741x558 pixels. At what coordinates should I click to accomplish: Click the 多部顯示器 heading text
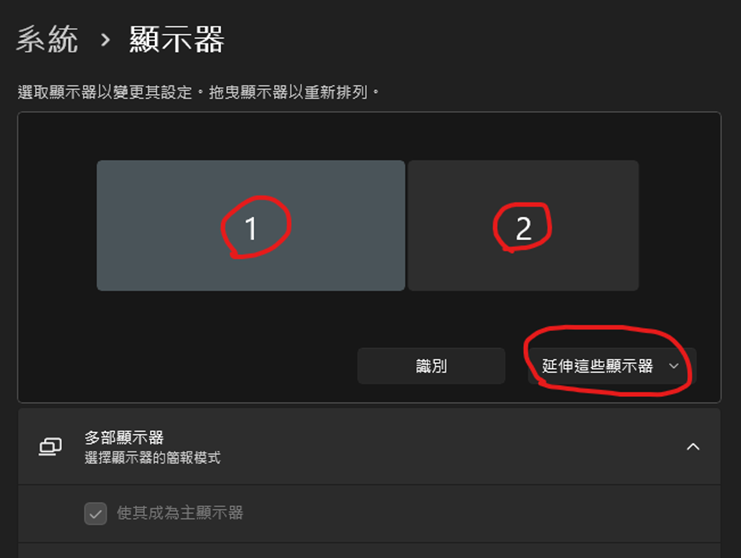click(x=124, y=438)
